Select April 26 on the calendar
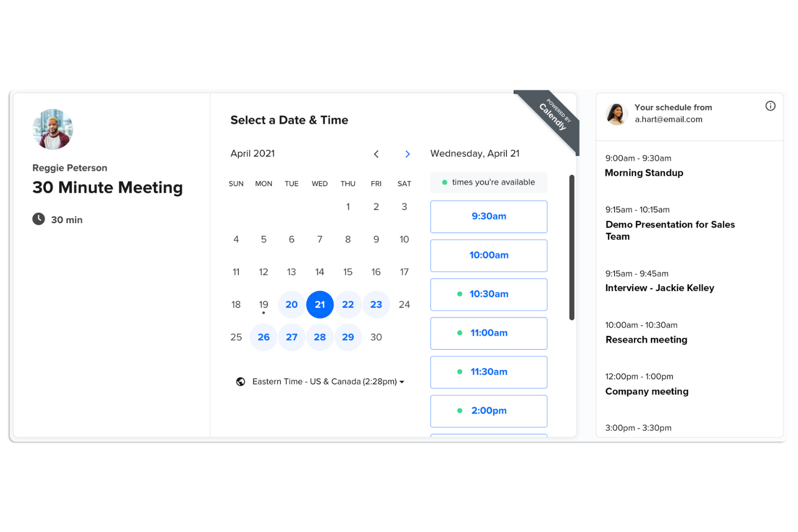This screenshot has width=798, height=532. pos(263,337)
